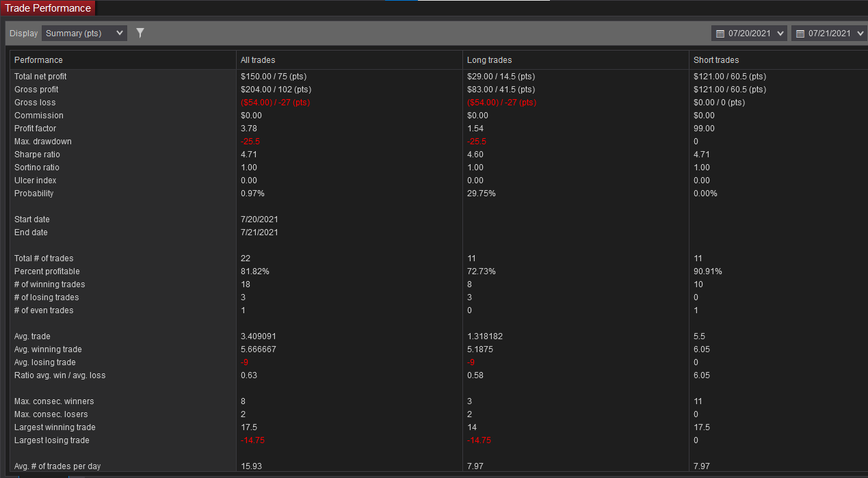Select the Avg. winning trade label
Screen dimensions: 868x478
tap(48, 349)
